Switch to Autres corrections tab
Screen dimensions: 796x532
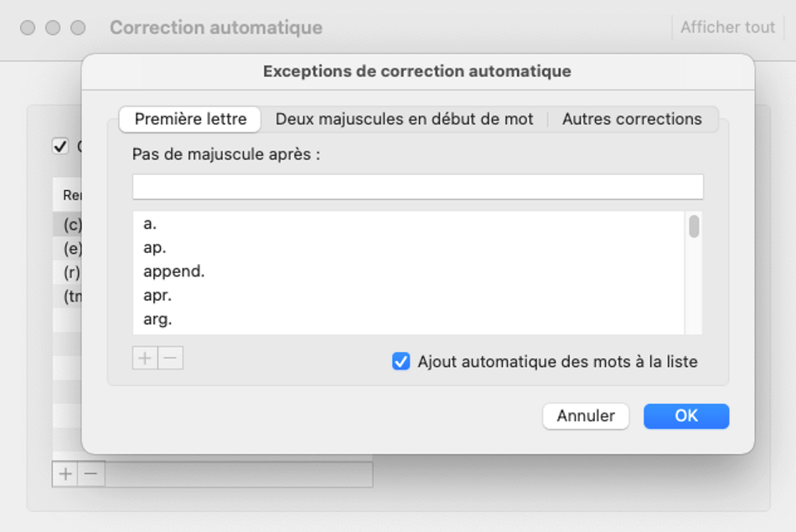tap(632, 119)
